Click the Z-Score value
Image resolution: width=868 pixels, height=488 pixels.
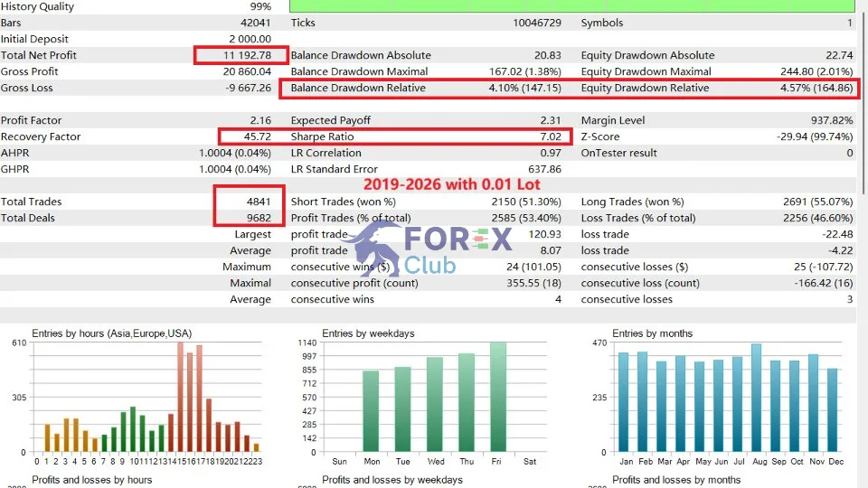(x=815, y=136)
